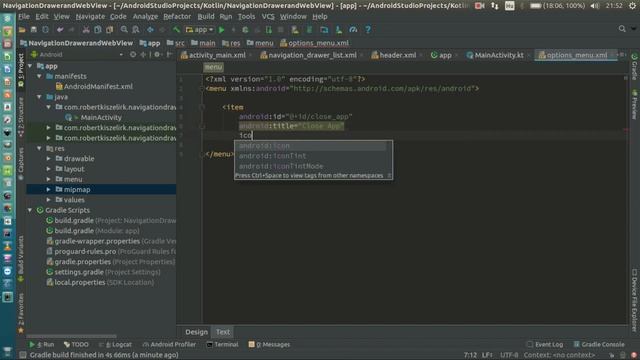Select android:icon autocomplete suggestion
Image resolution: width=640 pixels, height=360 pixels.
coord(310,146)
